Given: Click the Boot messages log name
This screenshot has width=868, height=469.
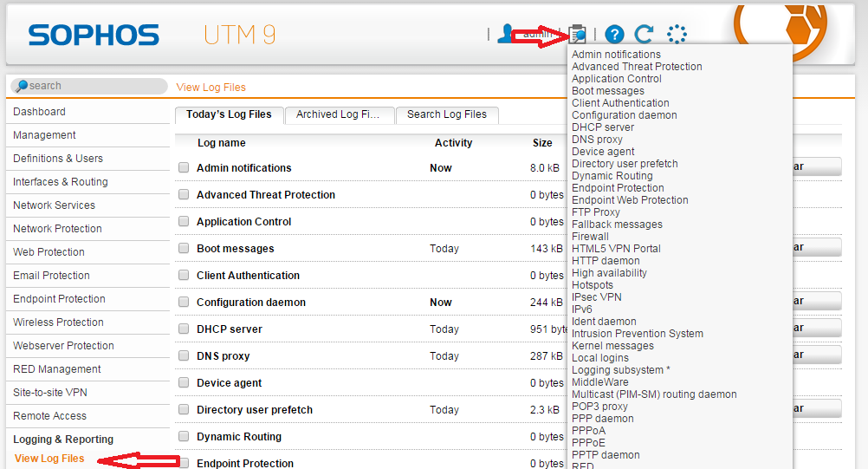Looking at the screenshot, I should pyautogui.click(x=236, y=249).
